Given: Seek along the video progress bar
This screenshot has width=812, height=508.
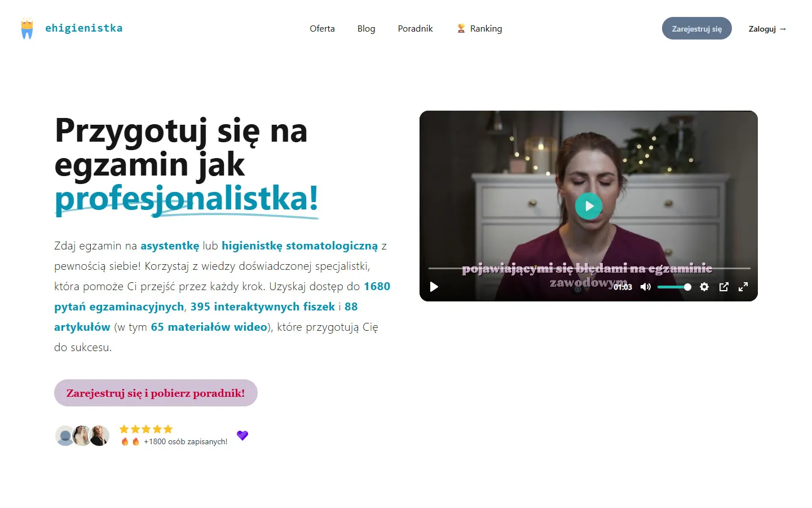Looking at the screenshot, I should pyautogui.click(x=589, y=268).
